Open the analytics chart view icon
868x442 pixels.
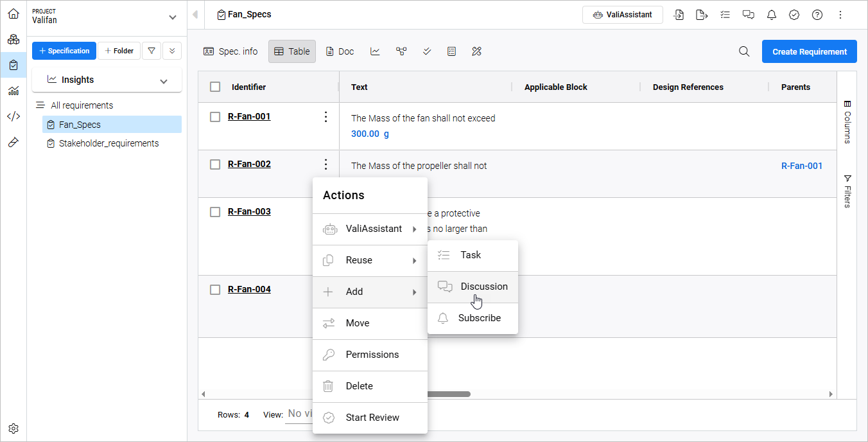coord(375,51)
